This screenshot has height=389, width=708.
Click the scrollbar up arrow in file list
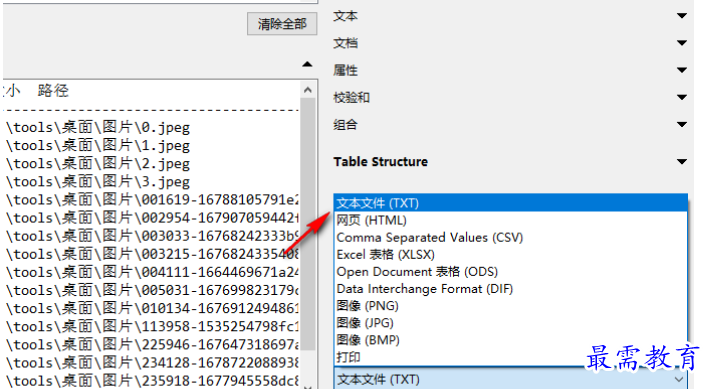(307, 90)
